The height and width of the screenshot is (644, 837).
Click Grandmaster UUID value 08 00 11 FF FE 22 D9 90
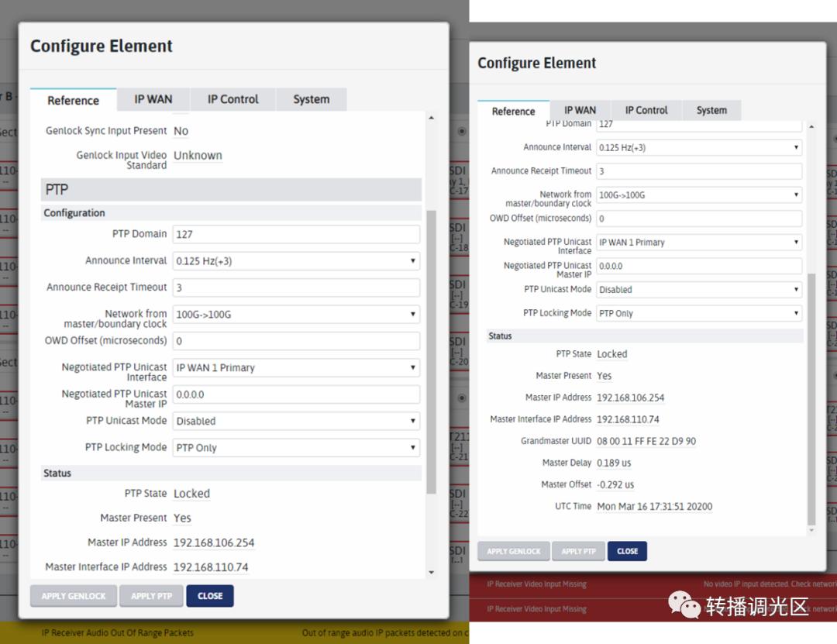(x=646, y=441)
